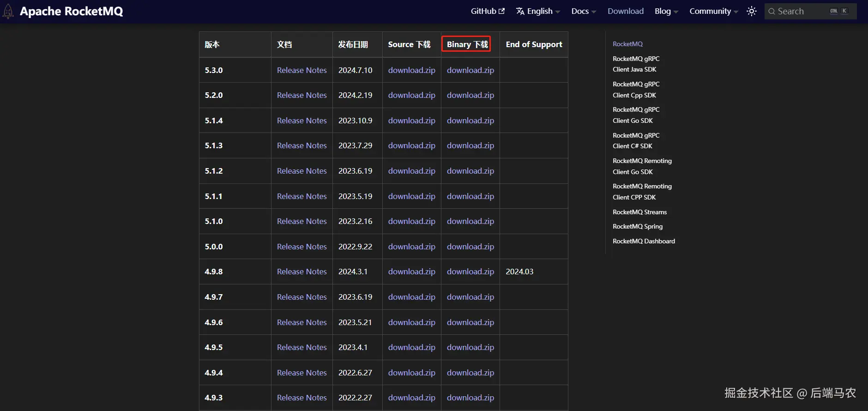Go to RocketMQ gRPC Client C# SDK
Image resolution: width=868 pixels, height=411 pixels.
(636, 141)
